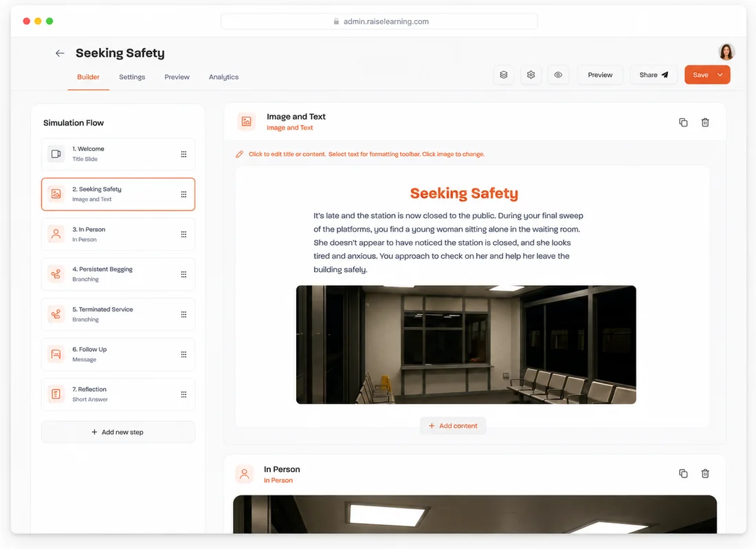The image size is (756, 549).
Task: Click the drag handle for Seeking Safety step
Action: (184, 194)
